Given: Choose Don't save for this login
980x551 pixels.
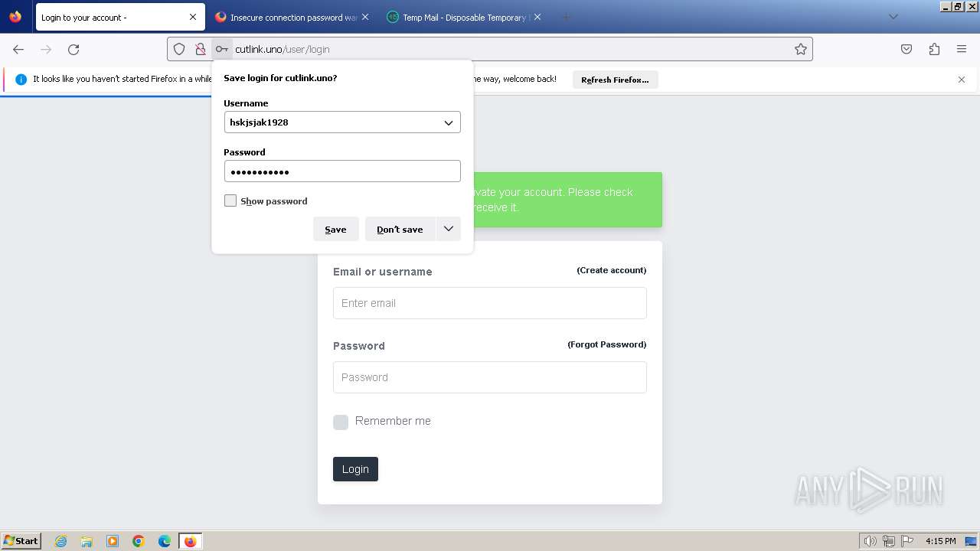Looking at the screenshot, I should click(x=400, y=229).
